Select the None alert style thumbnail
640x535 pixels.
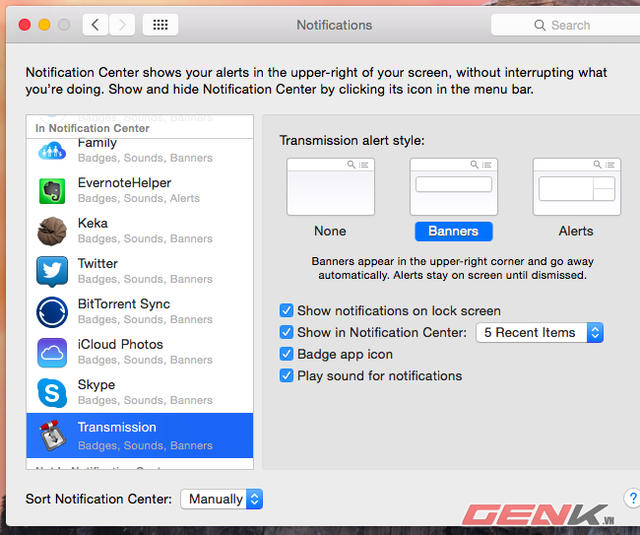pos(331,187)
